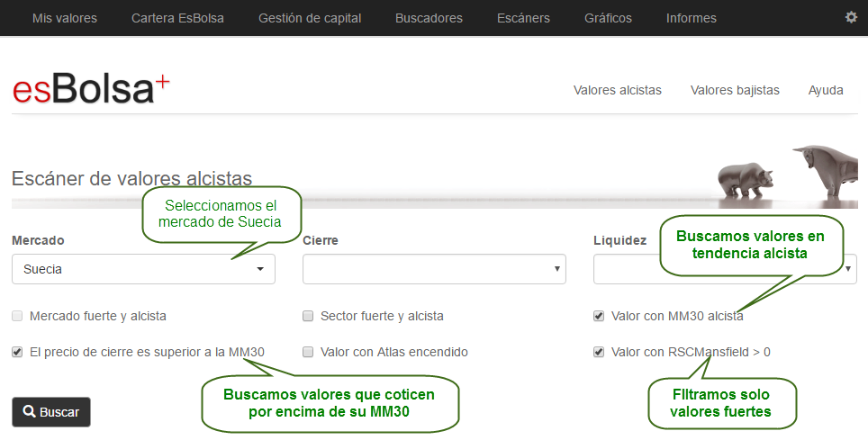The height and width of the screenshot is (440, 868).
Task: Open the Ayuda link
Action: coord(826,90)
